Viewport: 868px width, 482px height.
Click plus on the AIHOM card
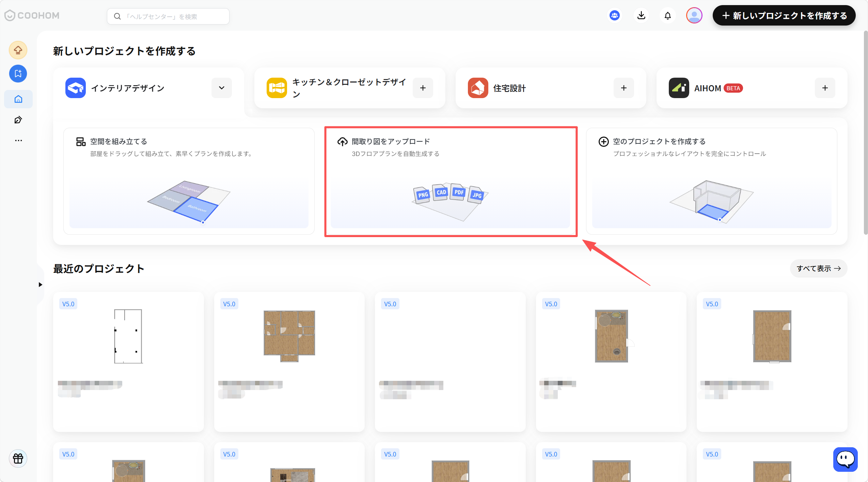click(825, 88)
